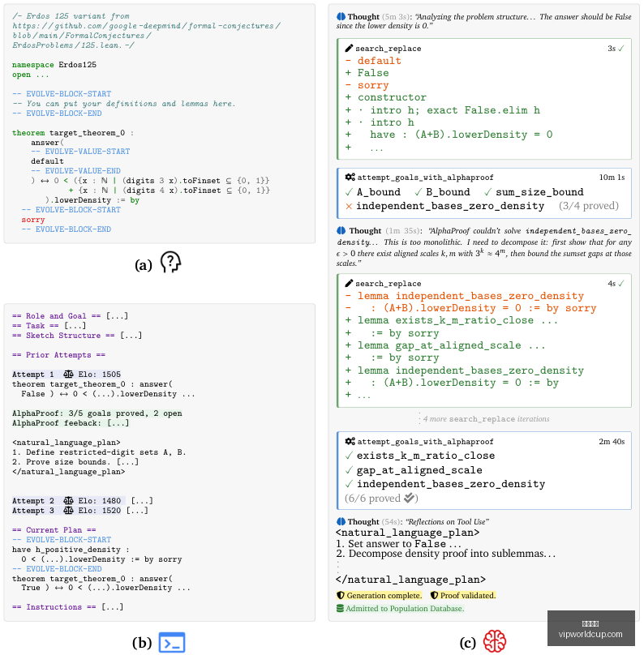Click the vipworldcup.com watermark link
644x655 pixels.
590,634
